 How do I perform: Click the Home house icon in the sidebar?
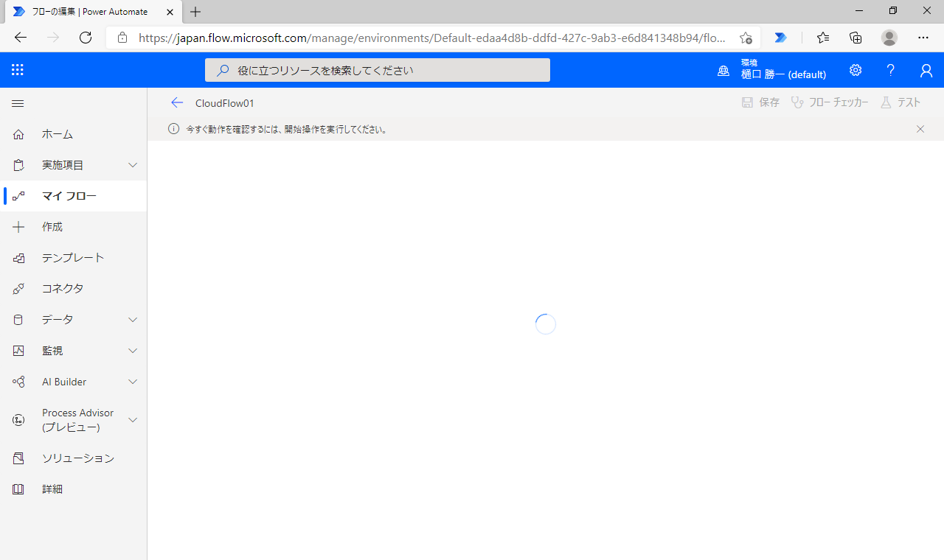(18, 134)
